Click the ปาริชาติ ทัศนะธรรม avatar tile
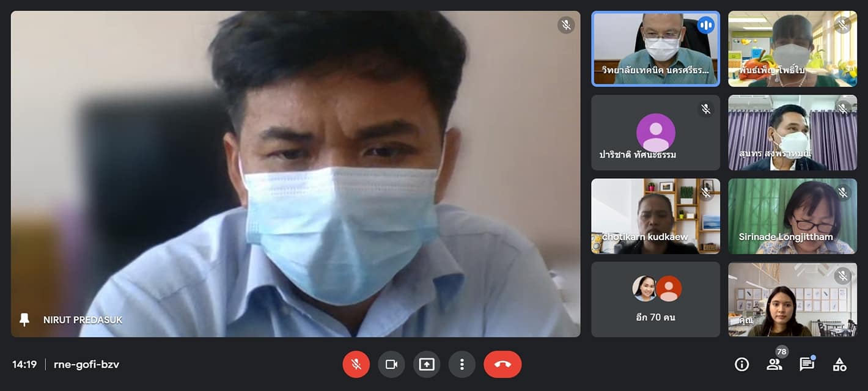The image size is (868, 391). tap(655, 133)
